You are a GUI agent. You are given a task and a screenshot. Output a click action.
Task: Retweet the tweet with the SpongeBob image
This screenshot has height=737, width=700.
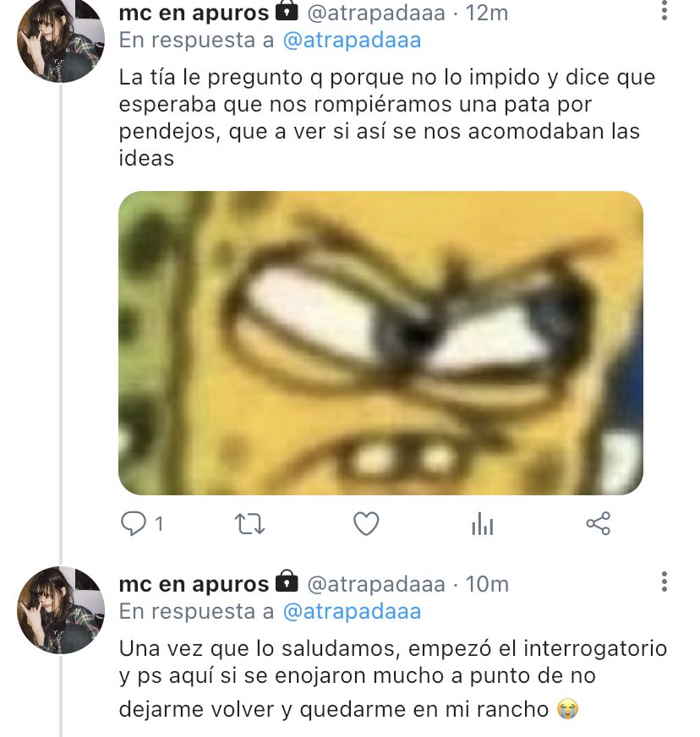pyautogui.click(x=249, y=524)
